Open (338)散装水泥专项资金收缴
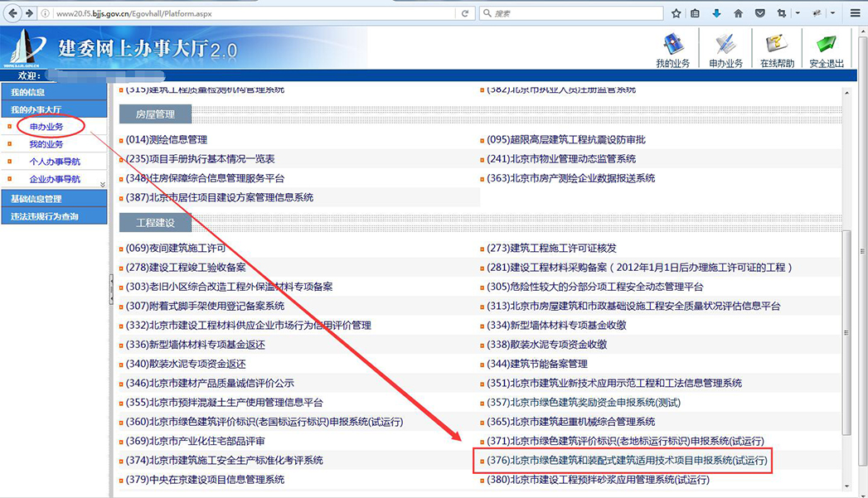 pyautogui.click(x=547, y=345)
